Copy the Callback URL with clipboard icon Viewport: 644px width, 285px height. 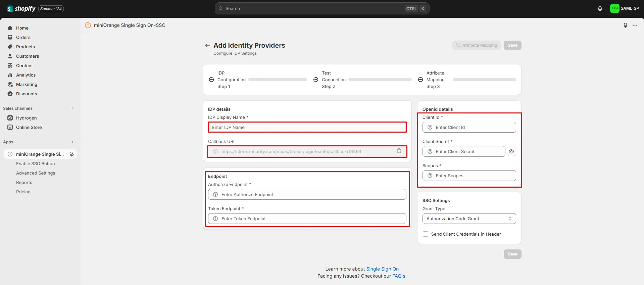[x=399, y=151]
